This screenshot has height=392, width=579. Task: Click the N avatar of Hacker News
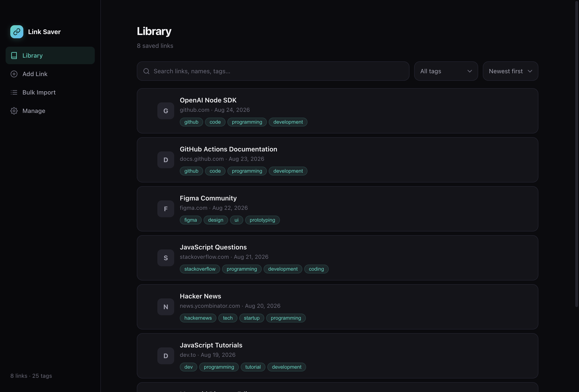click(166, 307)
